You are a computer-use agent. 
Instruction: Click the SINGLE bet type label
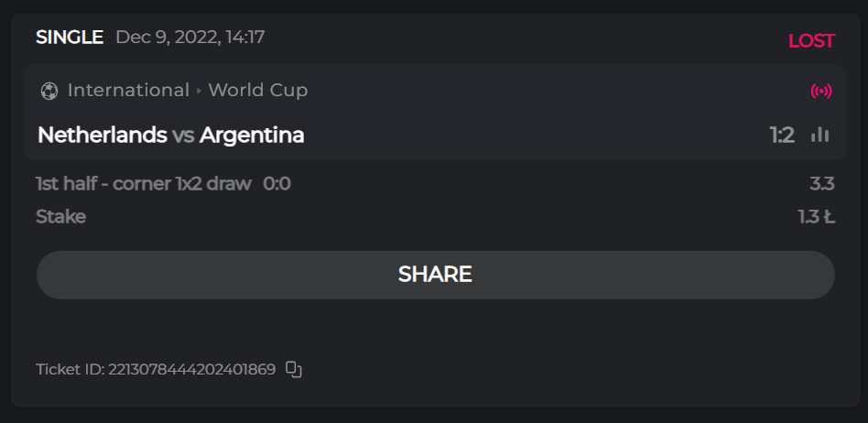click(x=70, y=38)
